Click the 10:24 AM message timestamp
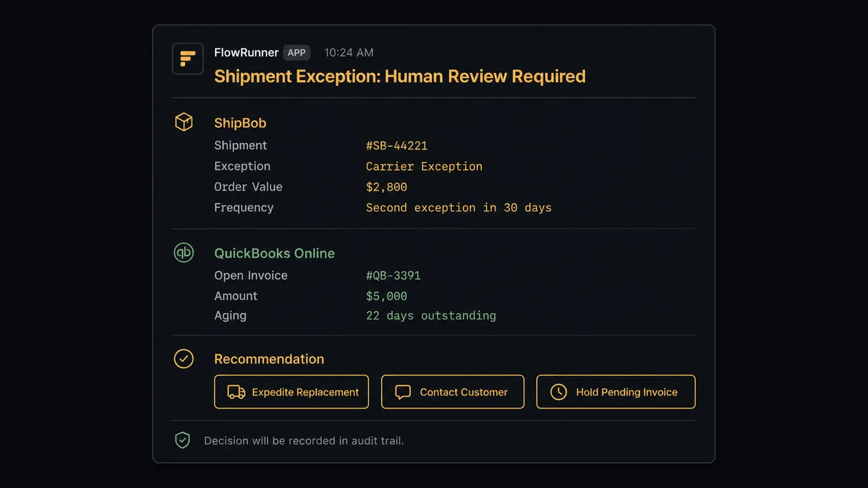Image resolution: width=868 pixels, height=488 pixels. 349,52
